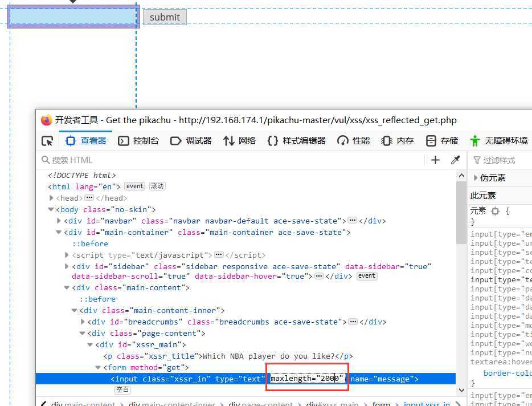
Task: Click the name="message" attribute
Action: click(382, 379)
